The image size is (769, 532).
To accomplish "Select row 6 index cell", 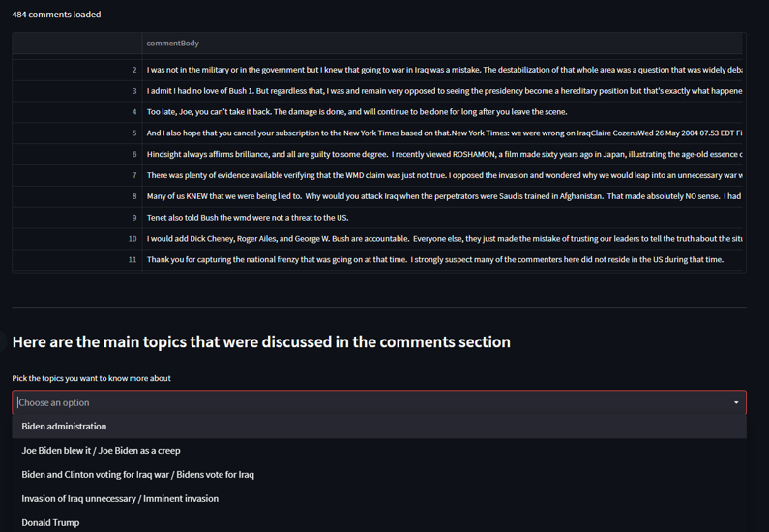I will click(x=77, y=155).
